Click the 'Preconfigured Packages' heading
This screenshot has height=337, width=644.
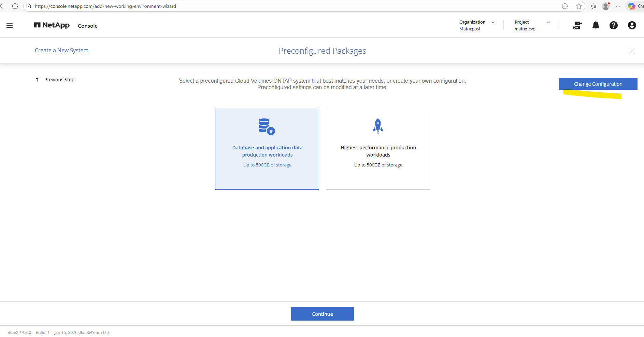tap(322, 51)
